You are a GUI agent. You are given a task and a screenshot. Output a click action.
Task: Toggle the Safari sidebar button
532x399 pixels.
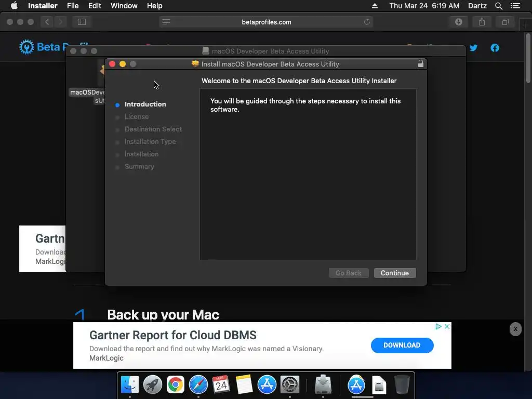(82, 22)
